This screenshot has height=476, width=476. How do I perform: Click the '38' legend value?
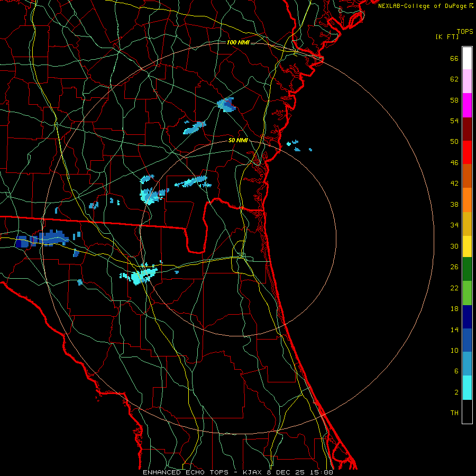(454, 205)
